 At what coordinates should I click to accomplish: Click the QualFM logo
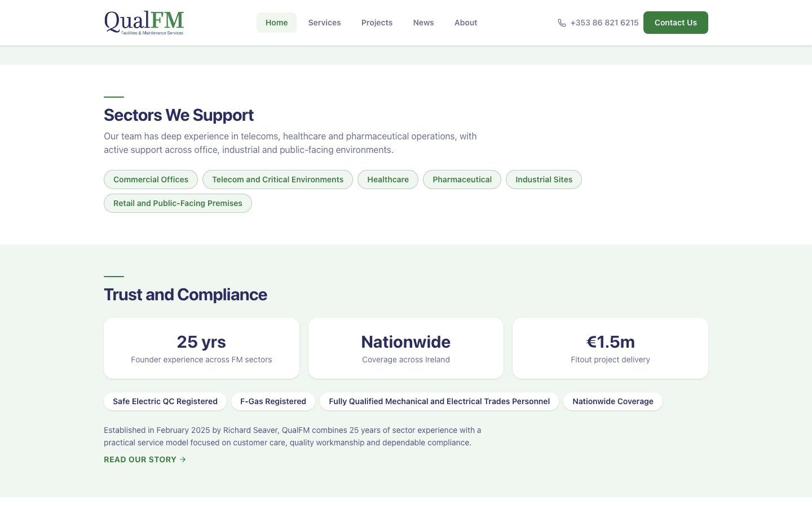(144, 23)
